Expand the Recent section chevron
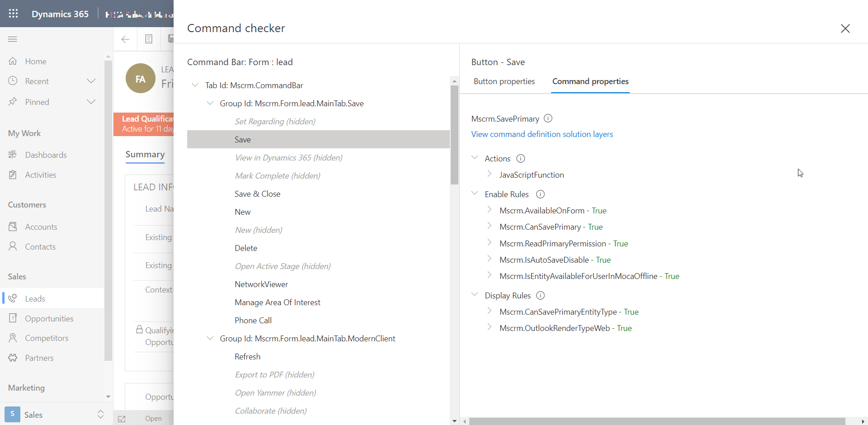This screenshot has height=425, width=868. point(91,80)
